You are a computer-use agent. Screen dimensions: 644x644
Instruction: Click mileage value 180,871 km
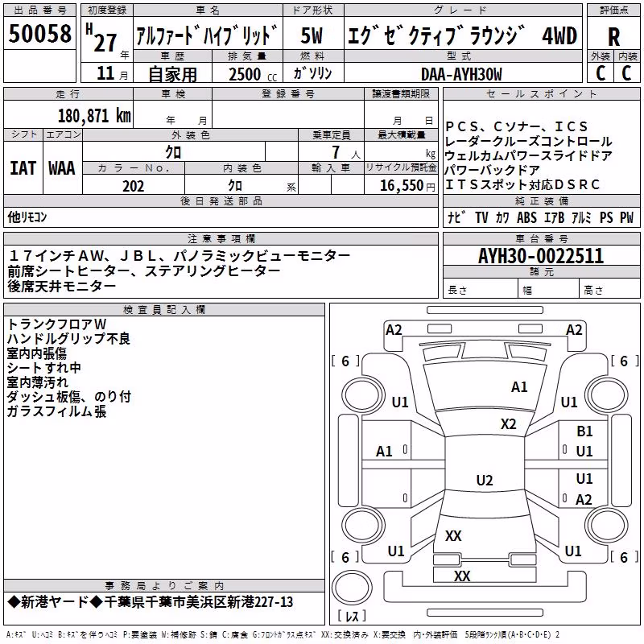tap(94, 116)
